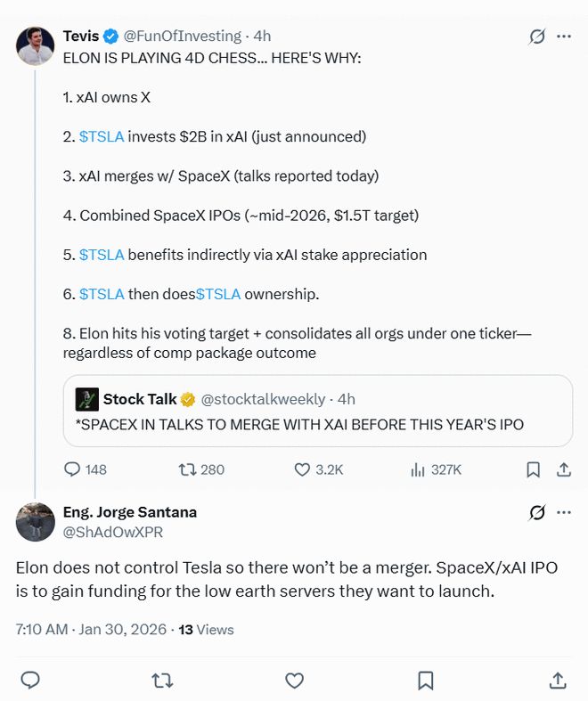
Task: Bookmark Jorge Santana's reply
Action: pos(426,681)
